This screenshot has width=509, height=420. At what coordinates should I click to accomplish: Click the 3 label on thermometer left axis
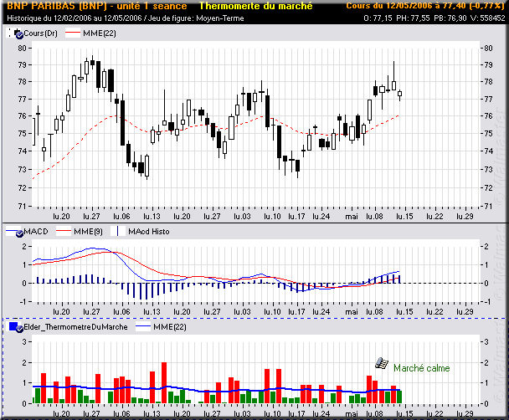pyautogui.click(x=24, y=341)
